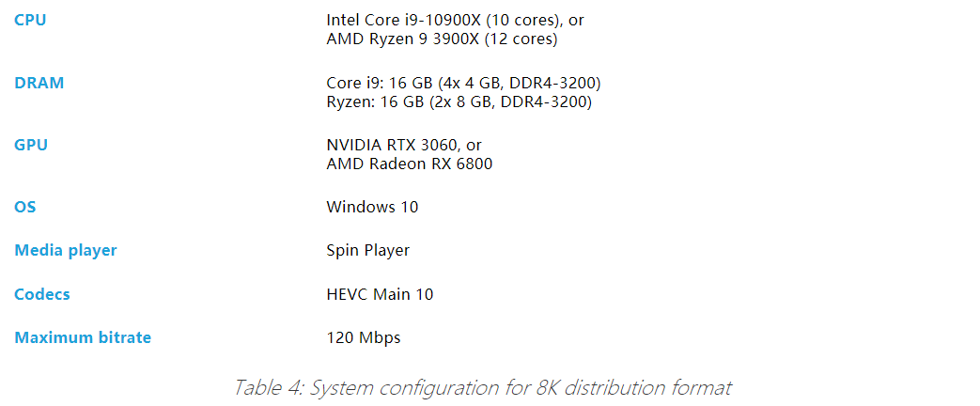Click the Spin Player value
This screenshot has width=980, height=406.
[x=368, y=251]
